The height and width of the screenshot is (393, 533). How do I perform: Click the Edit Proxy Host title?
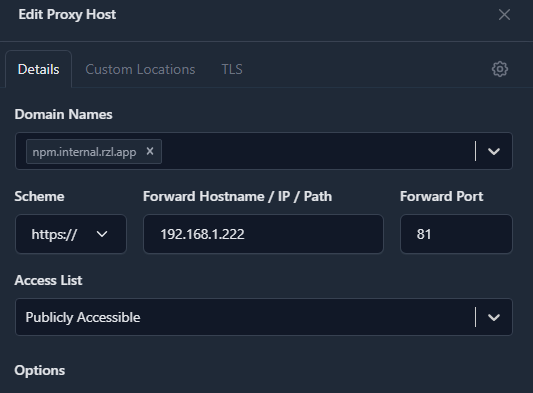[67, 15]
